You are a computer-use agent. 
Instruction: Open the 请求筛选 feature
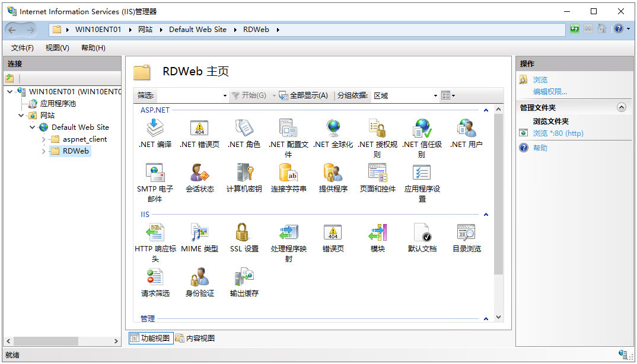(x=155, y=282)
